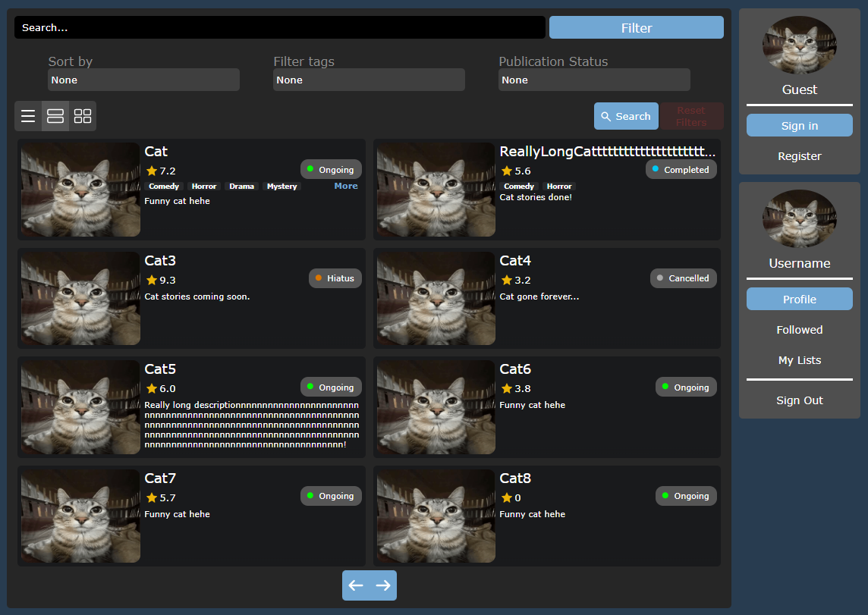Toggle the Filter panel button
Image resolution: width=868 pixels, height=615 pixels.
tap(636, 27)
